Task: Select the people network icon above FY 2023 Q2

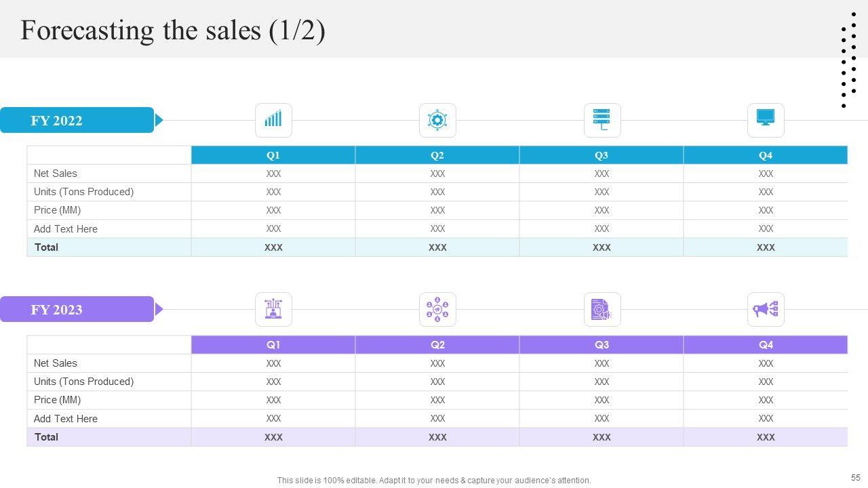Action: pyautogui.click(x=437, y=310)
